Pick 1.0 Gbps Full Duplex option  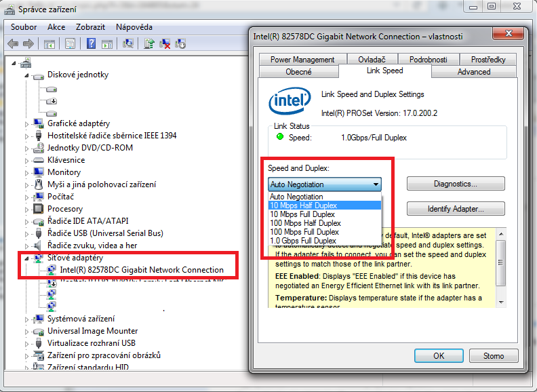(x=302, y=241)
